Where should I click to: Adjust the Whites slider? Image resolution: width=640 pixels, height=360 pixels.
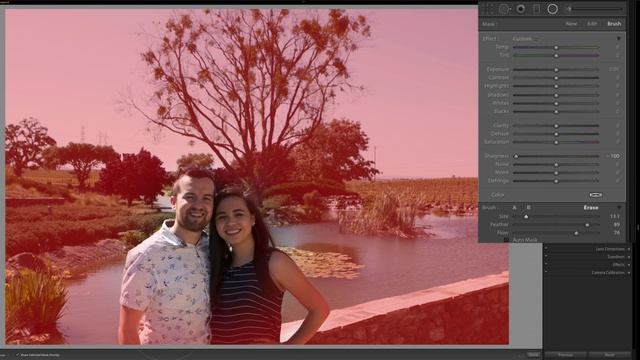[x=556, y=103]
